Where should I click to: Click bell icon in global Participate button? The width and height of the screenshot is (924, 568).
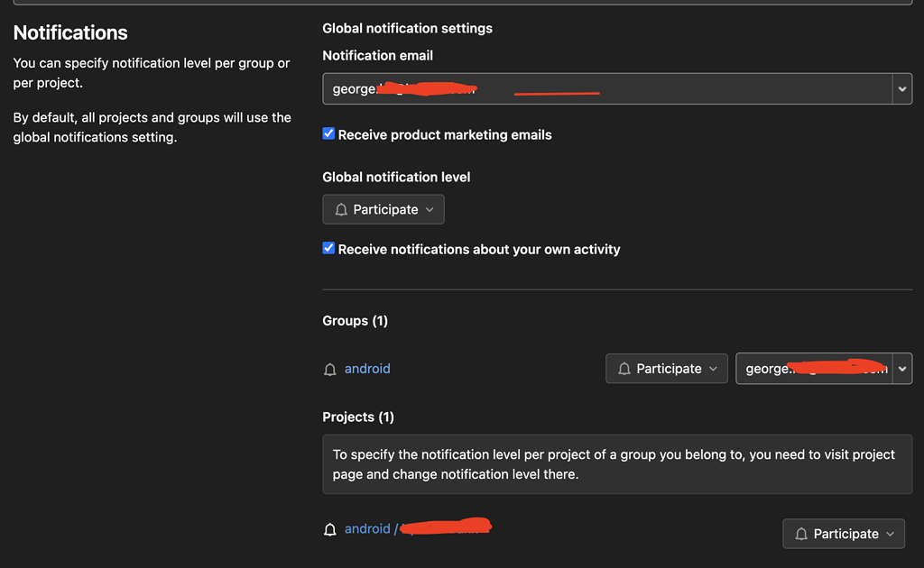point(341,210)
